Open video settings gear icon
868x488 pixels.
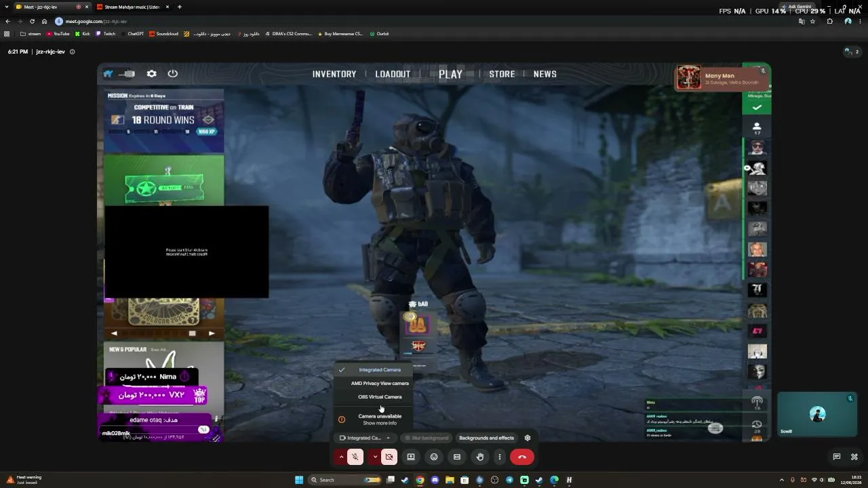[528, 438]
